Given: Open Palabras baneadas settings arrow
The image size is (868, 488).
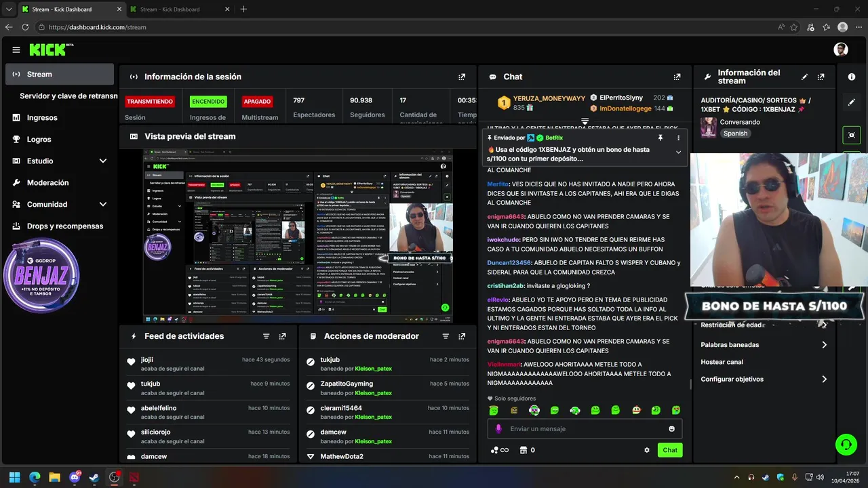Looking at the screenshot, I should (x=825, y=345).
